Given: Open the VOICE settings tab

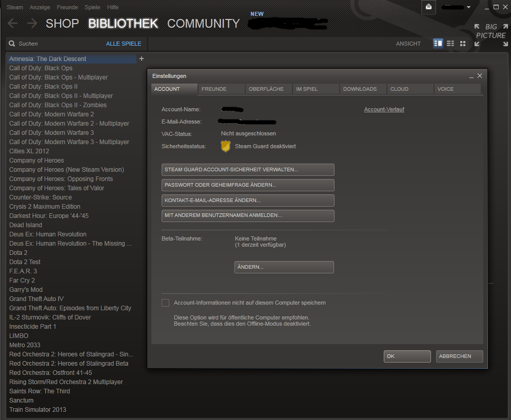Looking at the screenshot, I should point(458,89).
